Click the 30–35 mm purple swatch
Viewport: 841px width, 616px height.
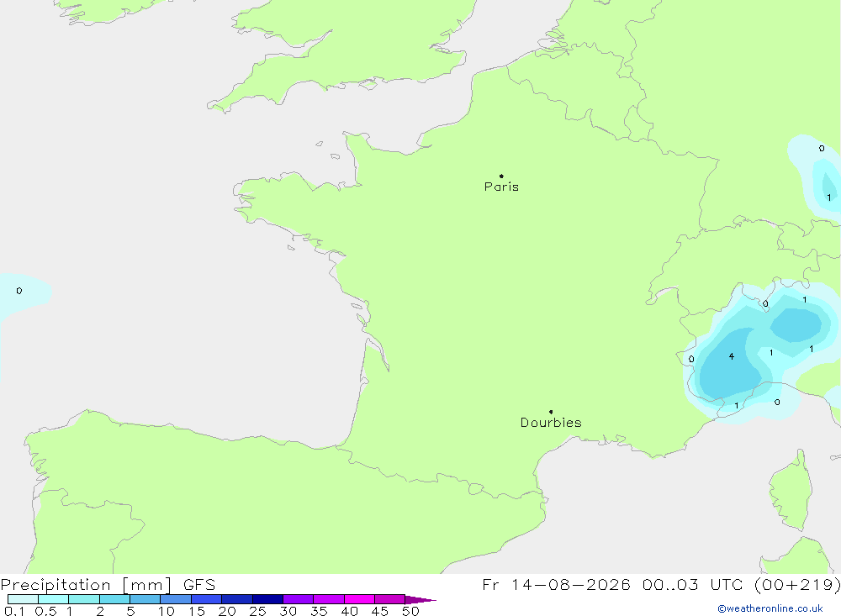pos(298,599)
